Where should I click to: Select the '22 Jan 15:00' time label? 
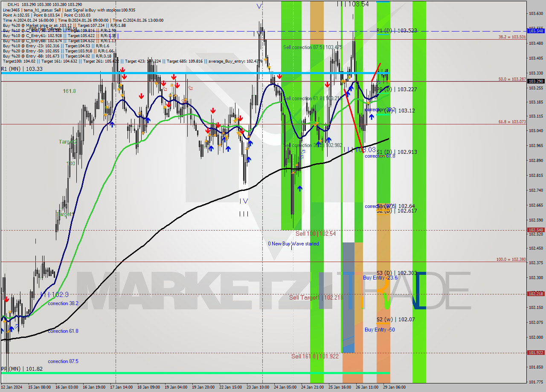231,387
